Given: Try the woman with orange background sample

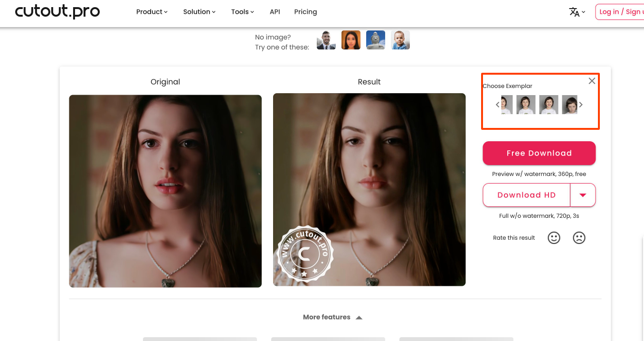Looking at the screenshot, I should tap(351, 40).
